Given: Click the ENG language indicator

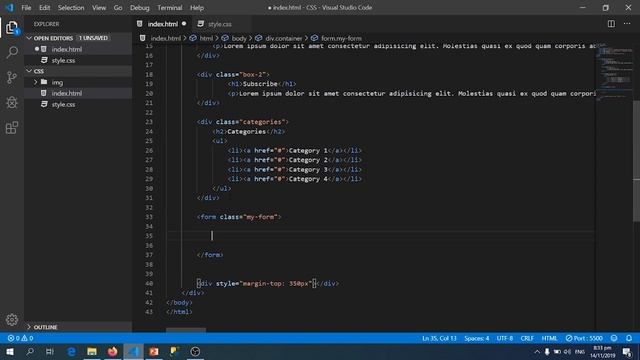Looking at the screenshot, I should (x=580, y=351).
